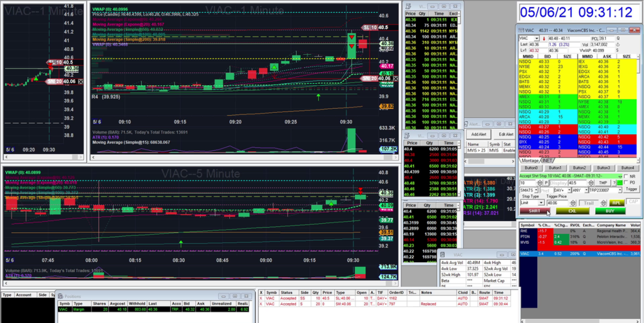Open the SMATS route dropdown

536,190
